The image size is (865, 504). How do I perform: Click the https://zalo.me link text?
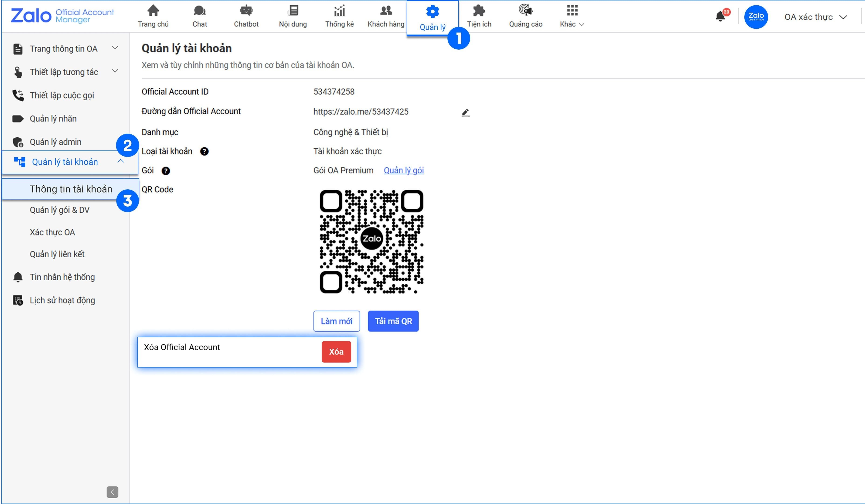361,112
